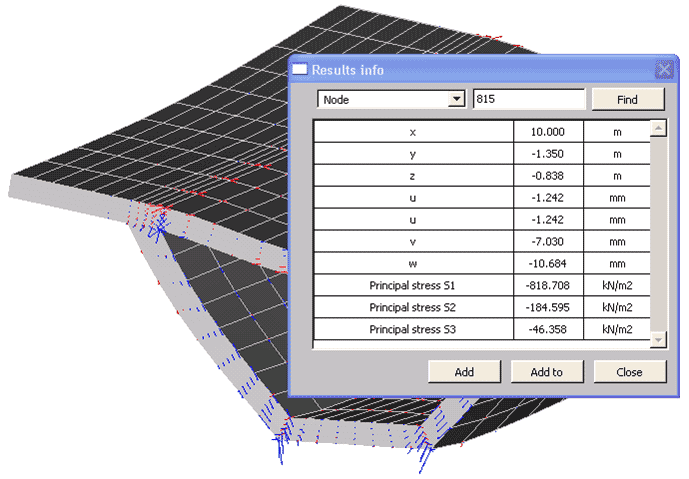This screenshot has width=689, height=479.
Task: Select the z coordinate value -0.838
Action: coord(548,176)
